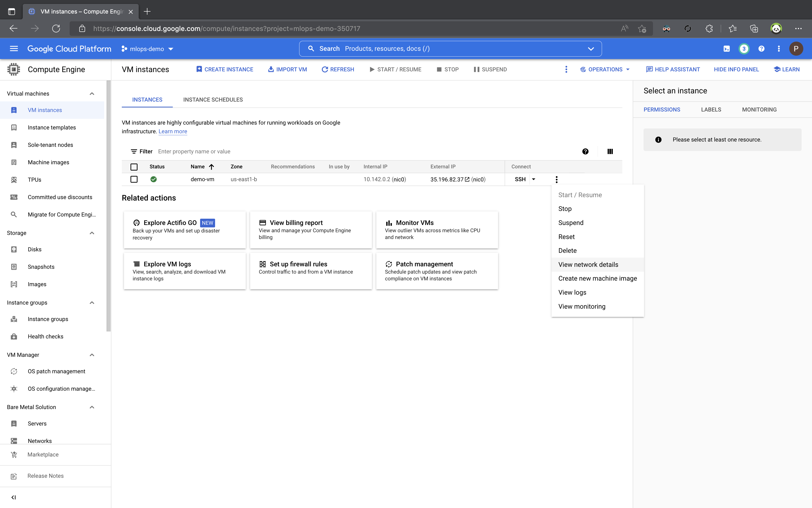
Task: Switch to Labels tab in info panel
Action: coord(711,110)
